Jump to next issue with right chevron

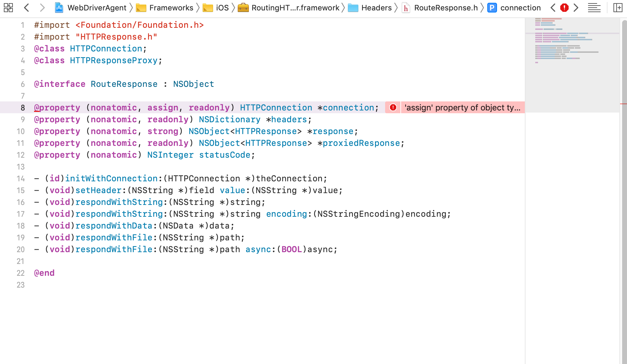576,8
